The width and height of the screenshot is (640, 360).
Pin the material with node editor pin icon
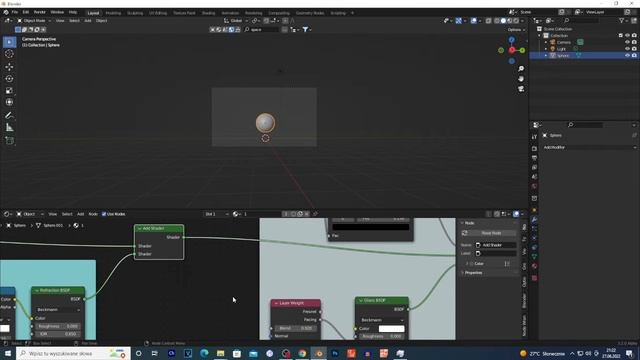(315, 214)
